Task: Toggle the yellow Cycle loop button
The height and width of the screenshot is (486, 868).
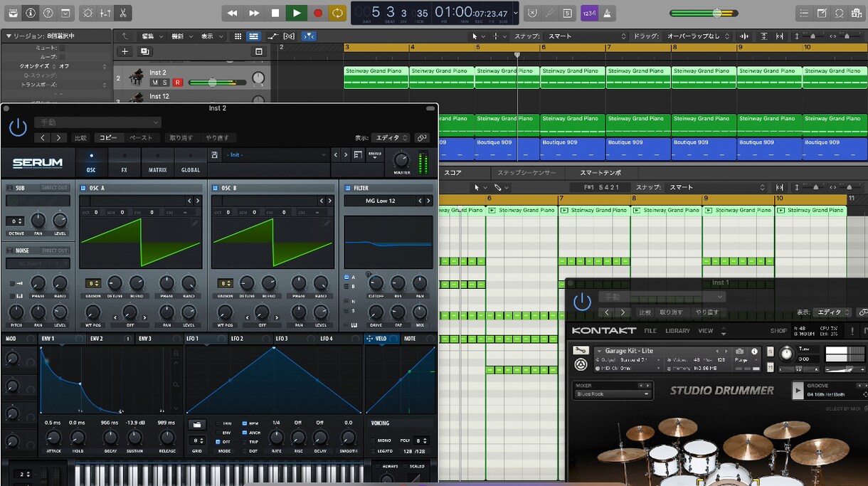Action: [338, 13]
